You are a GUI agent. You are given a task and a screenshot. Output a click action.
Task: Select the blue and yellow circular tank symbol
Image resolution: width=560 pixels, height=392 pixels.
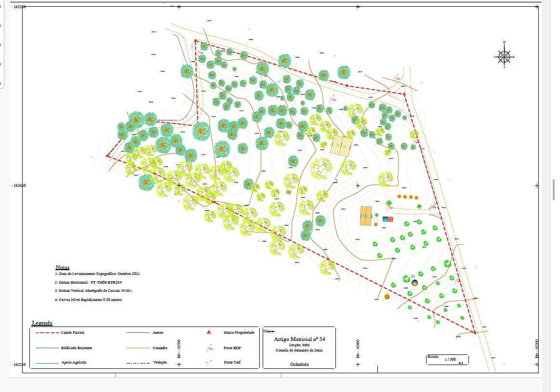click(414, 282)
